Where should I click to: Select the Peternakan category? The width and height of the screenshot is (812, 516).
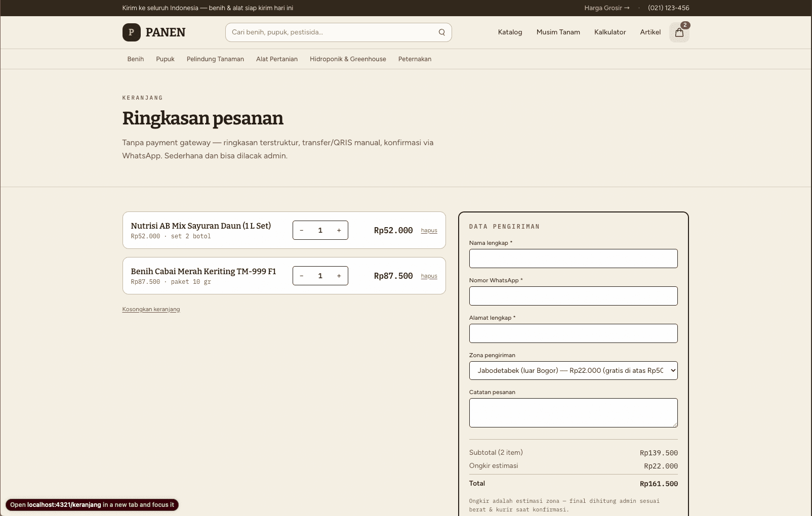[x=415, y=59]
